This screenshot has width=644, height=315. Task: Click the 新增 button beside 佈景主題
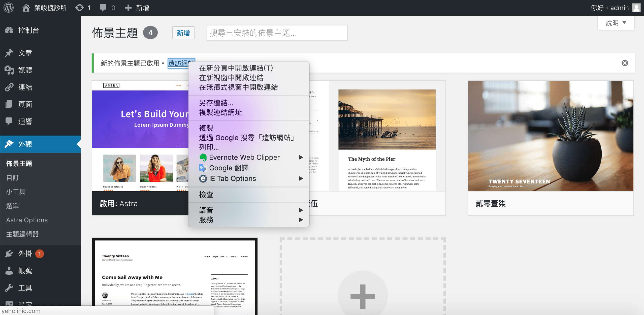[x=183, y=33]
